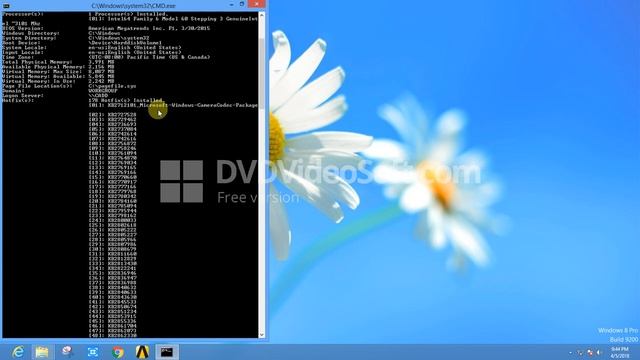Click the 'BIOS Version:' label
Image resolution: width=640 pixels, height=360 pixels.
pos(22,28)
